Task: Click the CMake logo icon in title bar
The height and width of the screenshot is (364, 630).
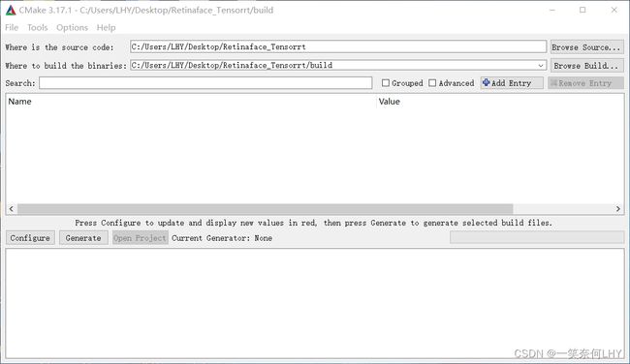Action: pos(11,11)
